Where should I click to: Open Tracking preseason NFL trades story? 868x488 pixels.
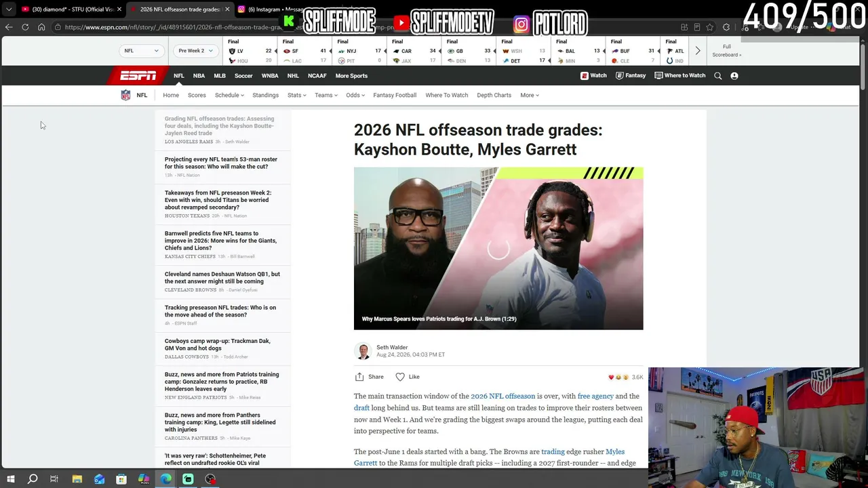220,311
